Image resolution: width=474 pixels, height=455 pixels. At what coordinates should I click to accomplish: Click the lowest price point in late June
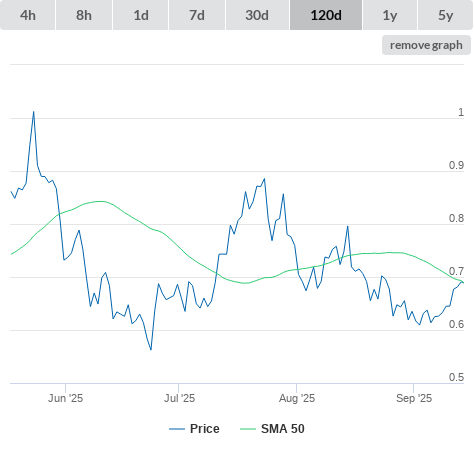151,349
